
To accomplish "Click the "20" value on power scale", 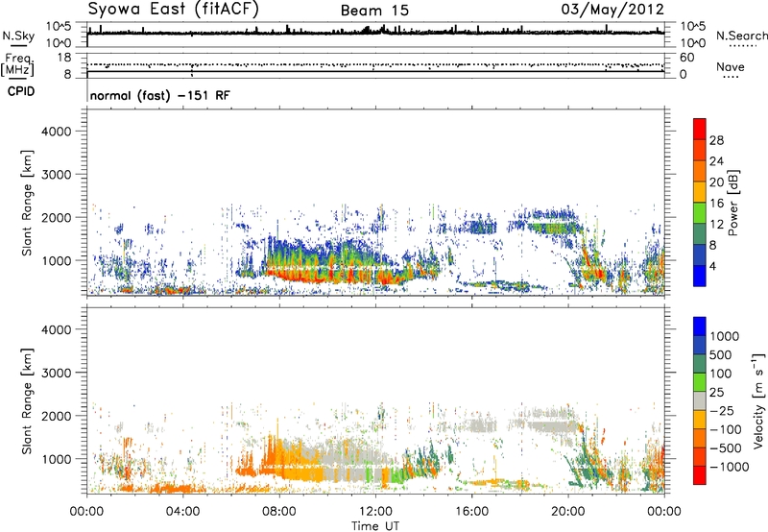I will (716, 182).
